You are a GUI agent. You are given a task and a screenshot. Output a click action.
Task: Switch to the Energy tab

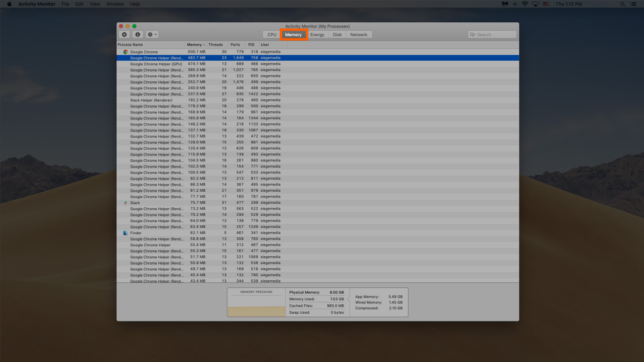pos(317,34)
